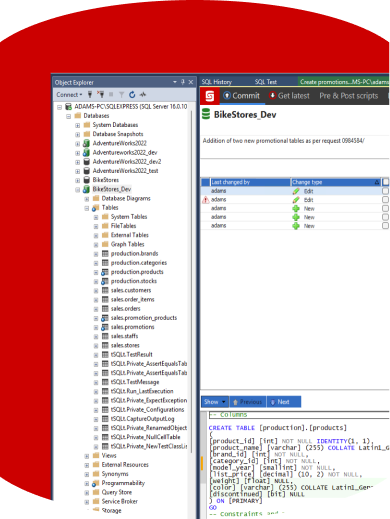Select the green Create promotions query tab
Viewport: 390px width, 519px height.
[343, 82]
